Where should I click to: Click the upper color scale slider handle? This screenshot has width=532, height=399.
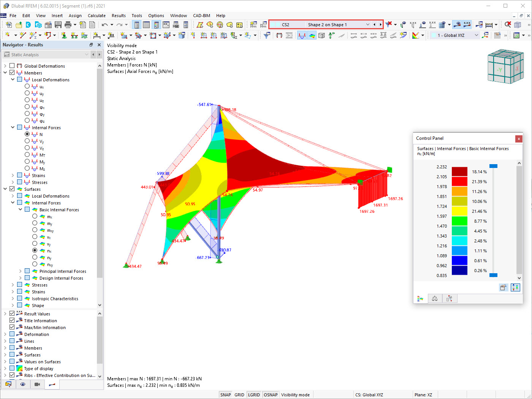click(493, 166)
